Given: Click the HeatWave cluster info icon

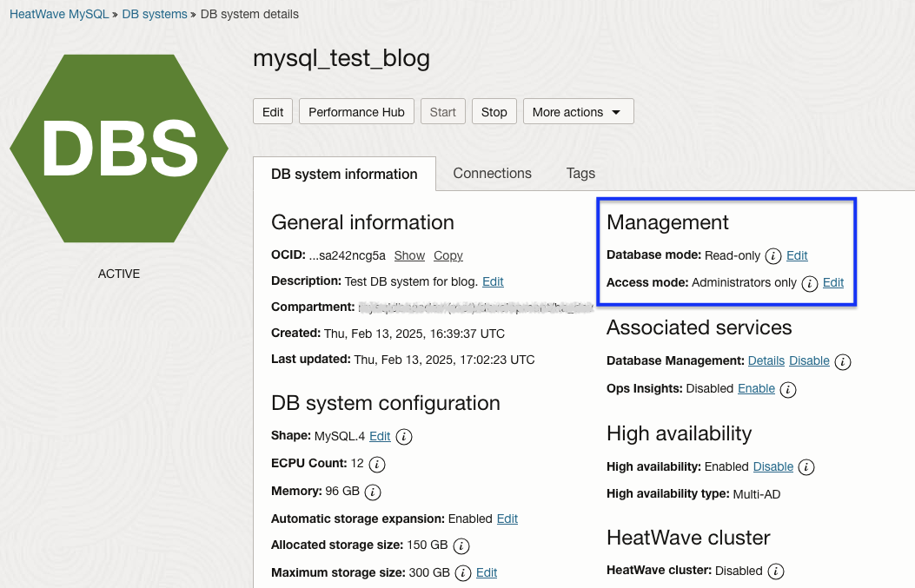Looking at the screenshot, I should (x=773, y=571).
